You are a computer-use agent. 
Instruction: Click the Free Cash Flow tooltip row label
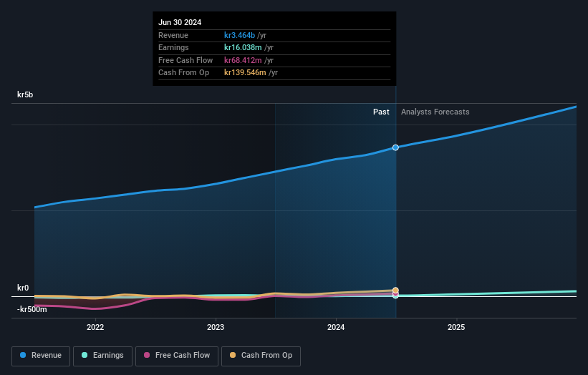tap(185, 60)
